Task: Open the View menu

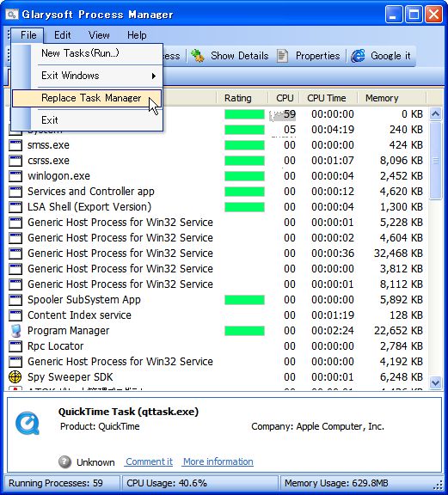Action: (99, 35)
